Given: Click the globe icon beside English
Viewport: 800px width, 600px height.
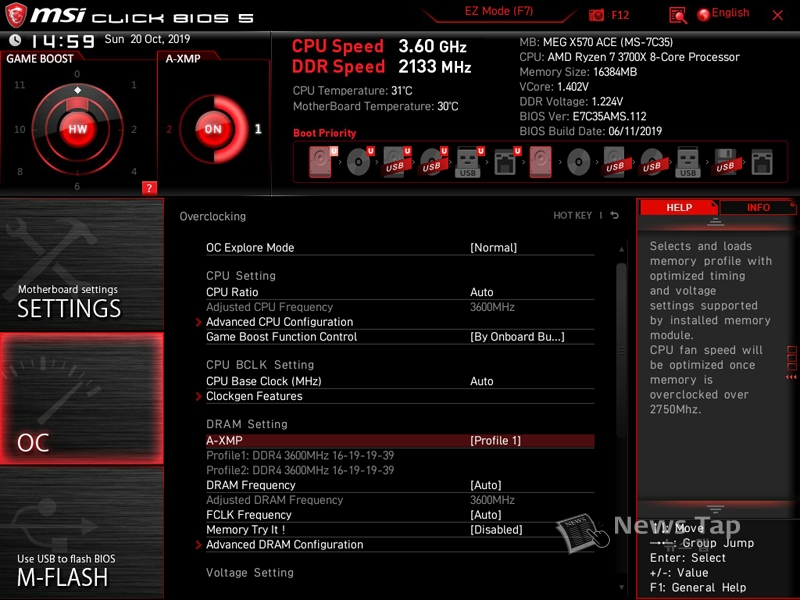Looking at the screenshot, I should coord(703,14).
